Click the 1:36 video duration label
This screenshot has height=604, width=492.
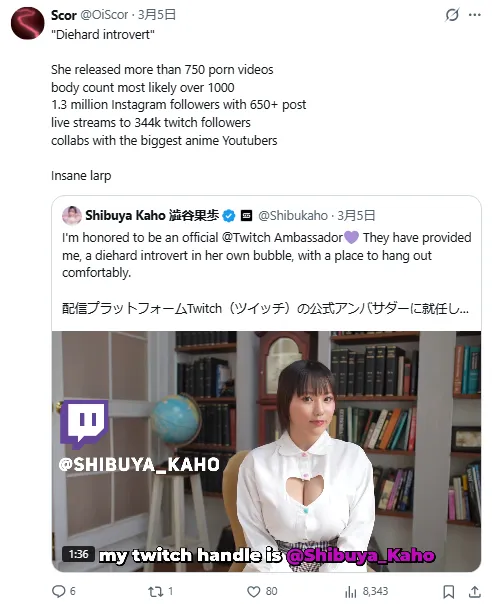click(x=79, y=554)
